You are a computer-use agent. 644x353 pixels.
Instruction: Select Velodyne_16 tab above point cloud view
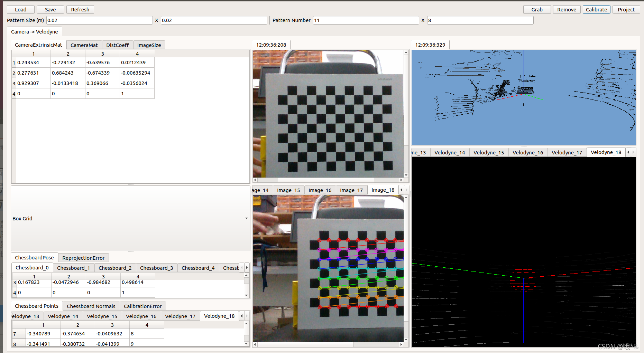[x=528, y=153]
